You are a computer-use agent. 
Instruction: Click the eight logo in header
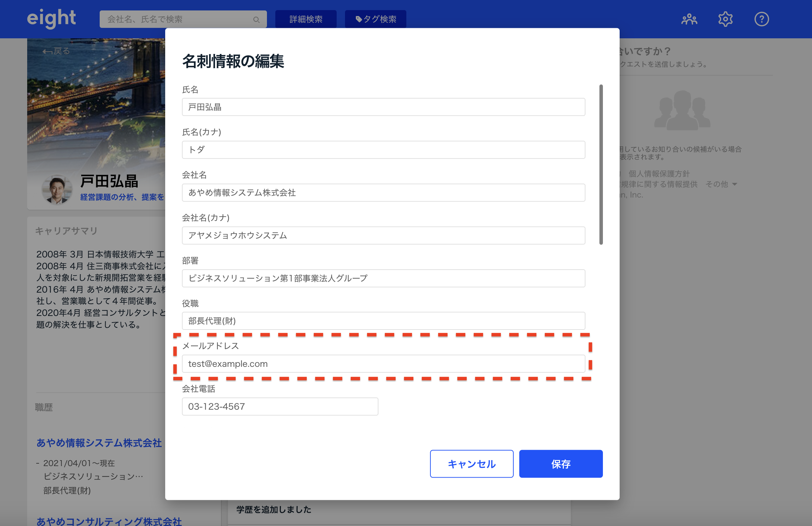51,18
